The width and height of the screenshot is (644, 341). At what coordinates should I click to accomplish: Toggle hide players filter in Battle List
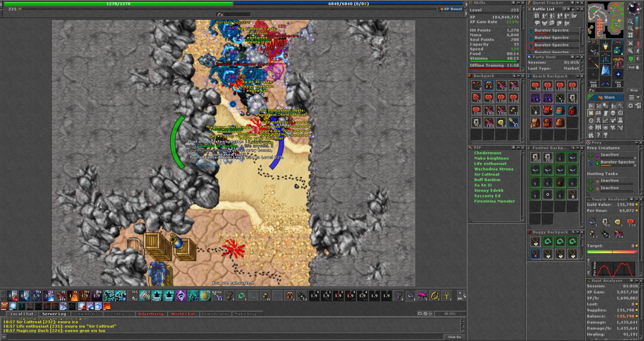coord(537,15)
